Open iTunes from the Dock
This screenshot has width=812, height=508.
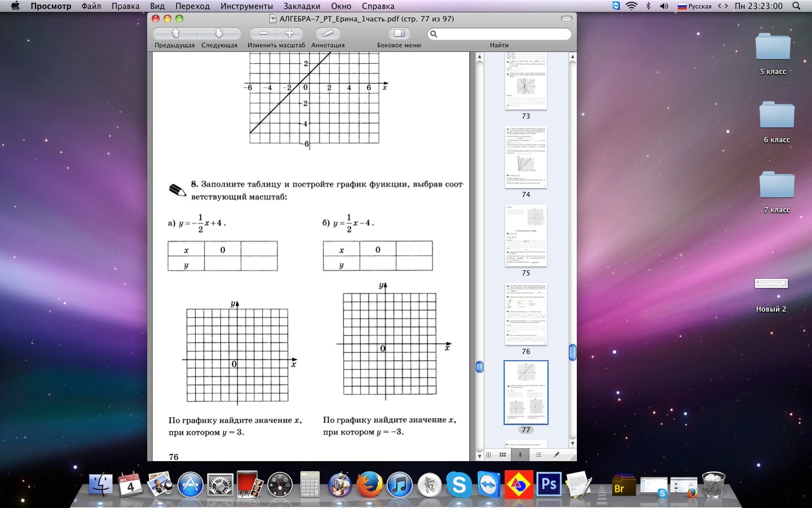(399, 484)
